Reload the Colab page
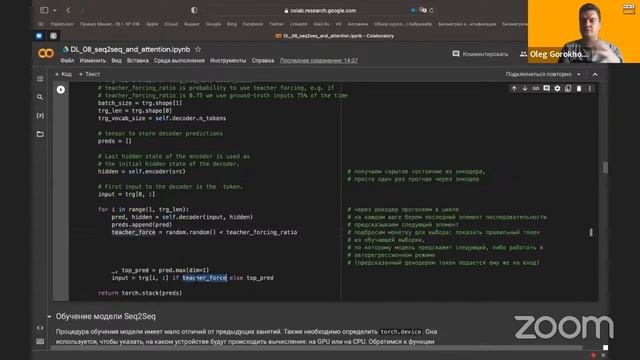The height and width of the screenshot is (360, 640). 431,11
